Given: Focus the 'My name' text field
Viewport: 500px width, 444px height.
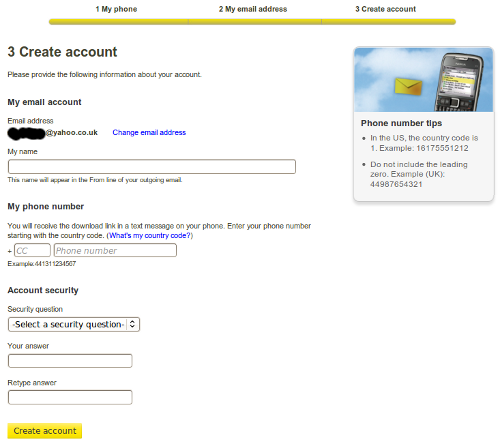Looking at the screenshot, I should click(152, 166).
